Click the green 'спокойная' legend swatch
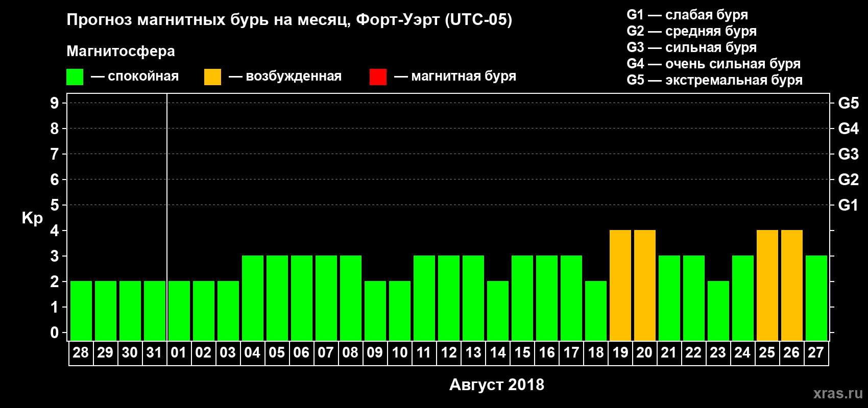Viewport: 868px width, 408px height. 75,77
